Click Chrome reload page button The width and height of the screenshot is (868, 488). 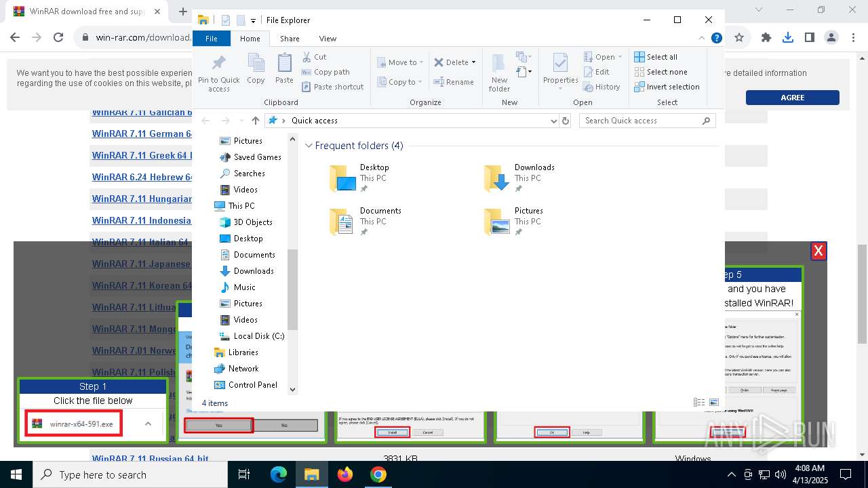coord(58,38)
